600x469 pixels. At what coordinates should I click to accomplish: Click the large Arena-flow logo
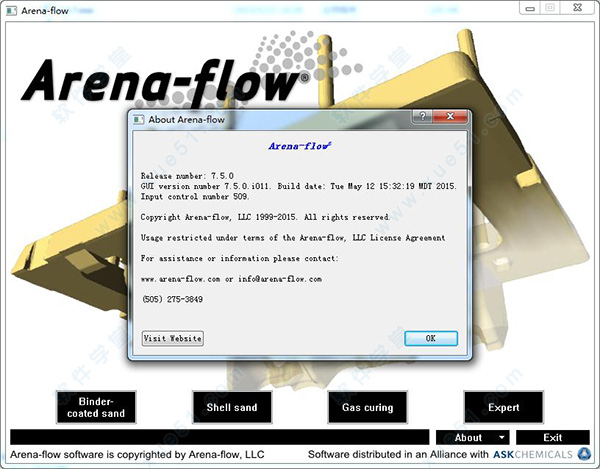[165, 81]
